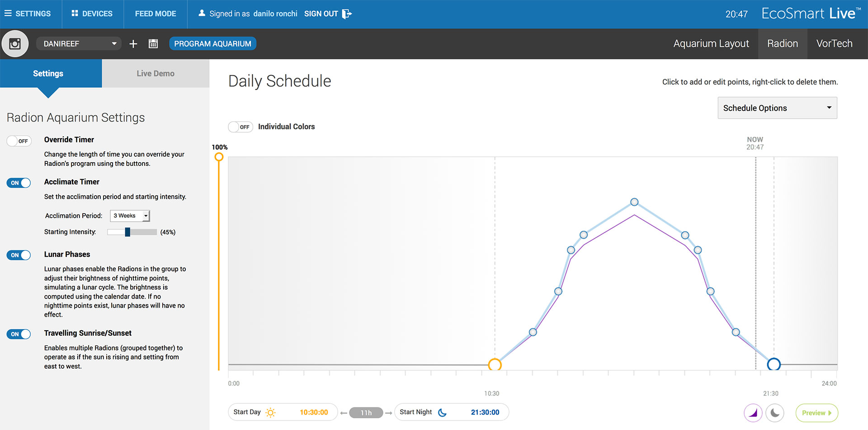Adjust the Starting Intensity slider handle
Screen dimensions: 868x430
pyautogui.click(x=127, y=232)
